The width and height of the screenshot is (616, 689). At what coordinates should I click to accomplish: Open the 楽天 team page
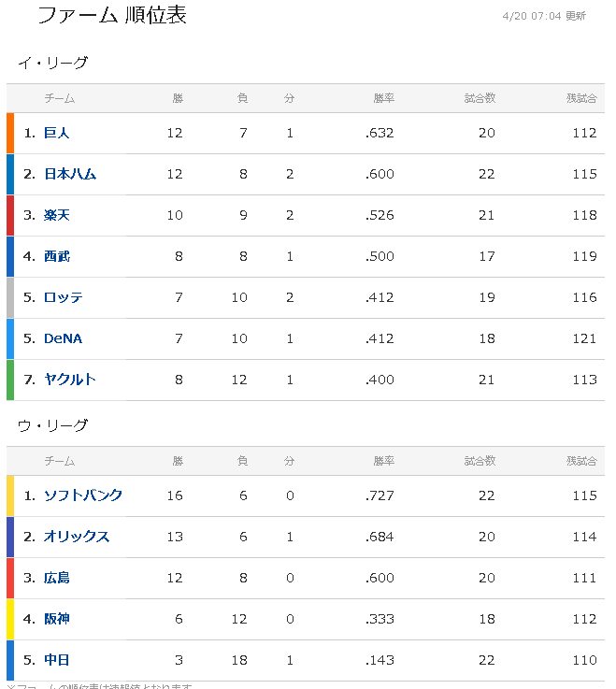point(57,215)
